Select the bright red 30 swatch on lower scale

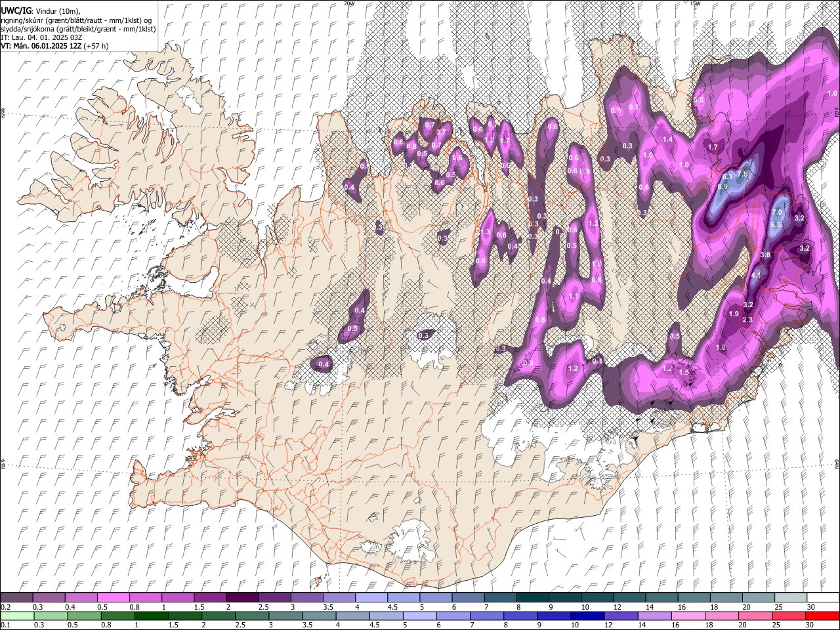tap(822, 616)
